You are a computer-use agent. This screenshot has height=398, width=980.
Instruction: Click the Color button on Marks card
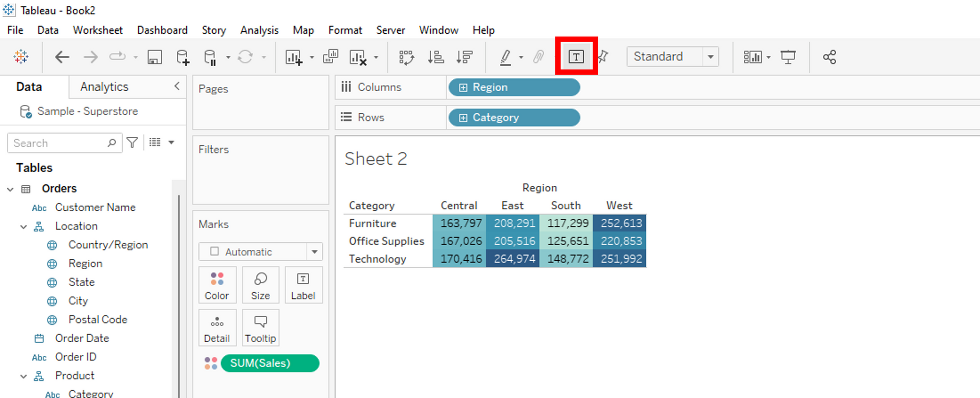click(x=217, y=285)
